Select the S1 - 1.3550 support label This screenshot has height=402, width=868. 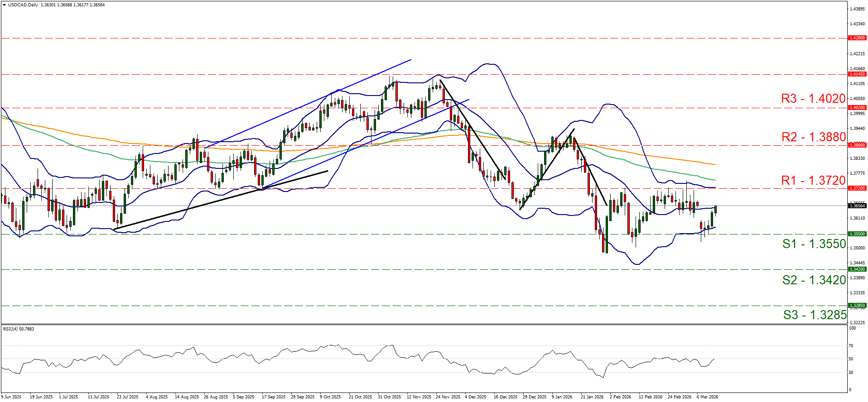pos(814,244)
